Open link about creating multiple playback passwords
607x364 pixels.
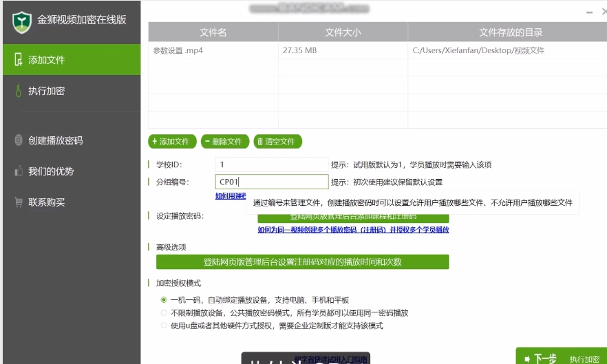[353, 230]
